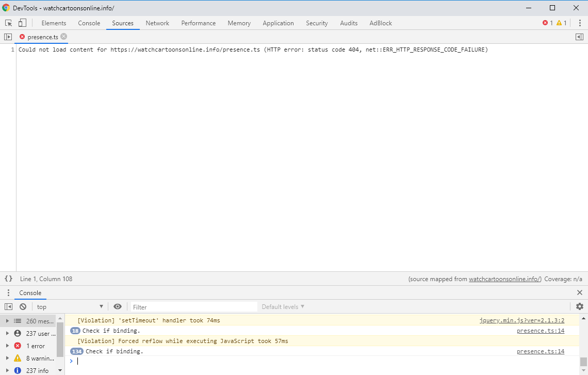
Task: Open presence.ts:14 from the console link
Action: click(x=540, y=331)
